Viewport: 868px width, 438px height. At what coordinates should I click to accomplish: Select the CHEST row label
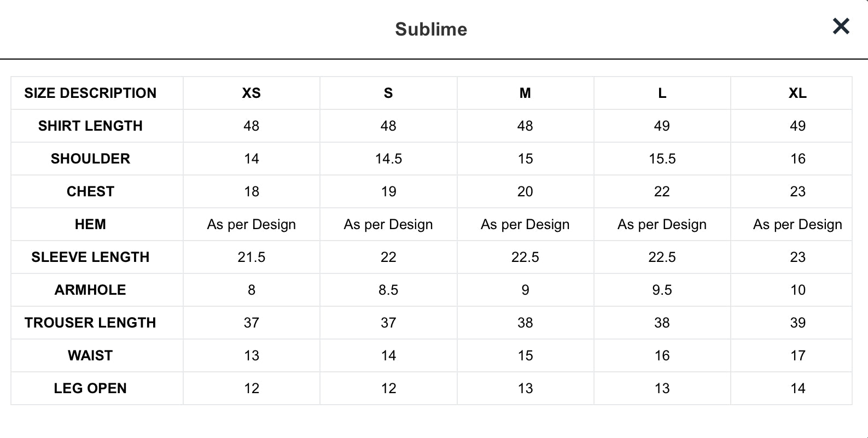(x=90, y=191)
